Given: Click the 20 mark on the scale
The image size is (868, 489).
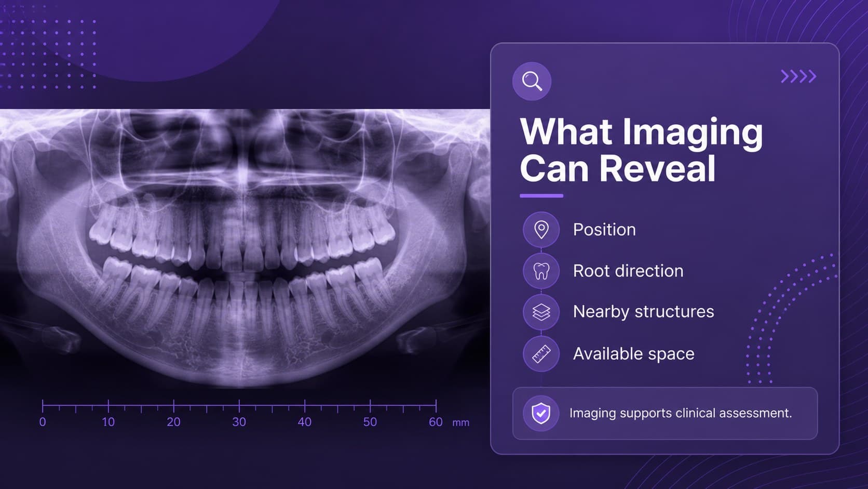Looking at the screenshot, I should tap(173, 422).
